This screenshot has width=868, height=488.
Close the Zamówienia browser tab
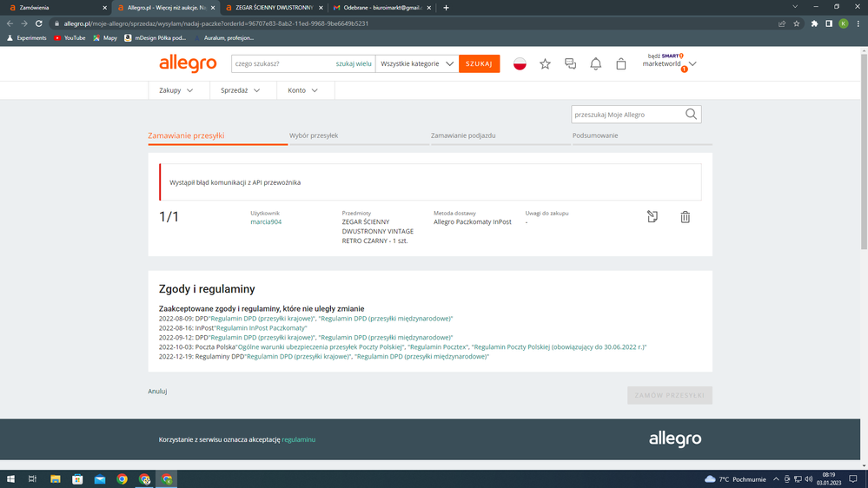(x=104, y=8)
